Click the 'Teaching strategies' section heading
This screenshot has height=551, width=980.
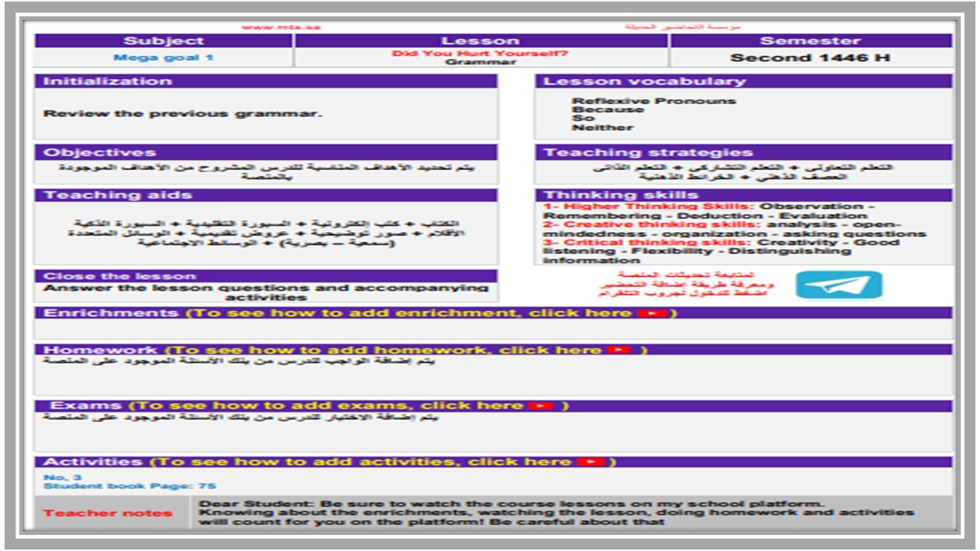[x=648, y=152]
